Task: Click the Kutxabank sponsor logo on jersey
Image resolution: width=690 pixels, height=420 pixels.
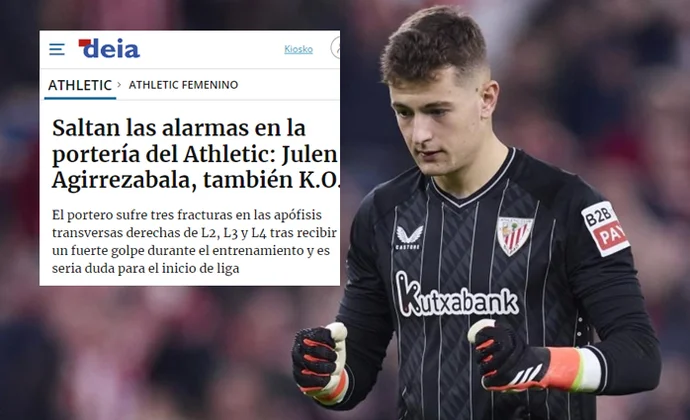Action: pos(457,296)
